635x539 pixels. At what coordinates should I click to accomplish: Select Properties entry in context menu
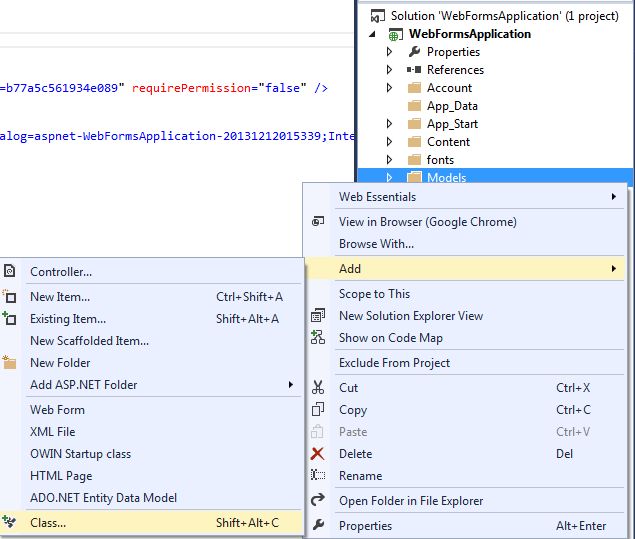pos(465,525)
